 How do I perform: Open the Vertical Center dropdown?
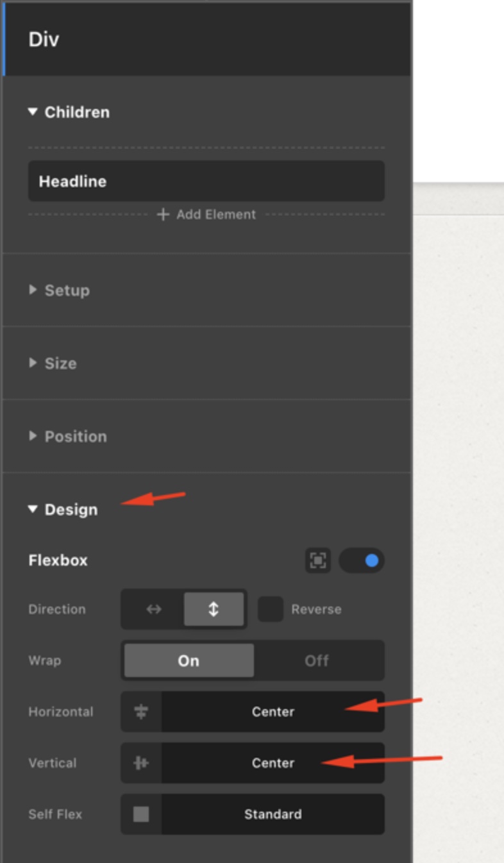[x=273, y=763]
